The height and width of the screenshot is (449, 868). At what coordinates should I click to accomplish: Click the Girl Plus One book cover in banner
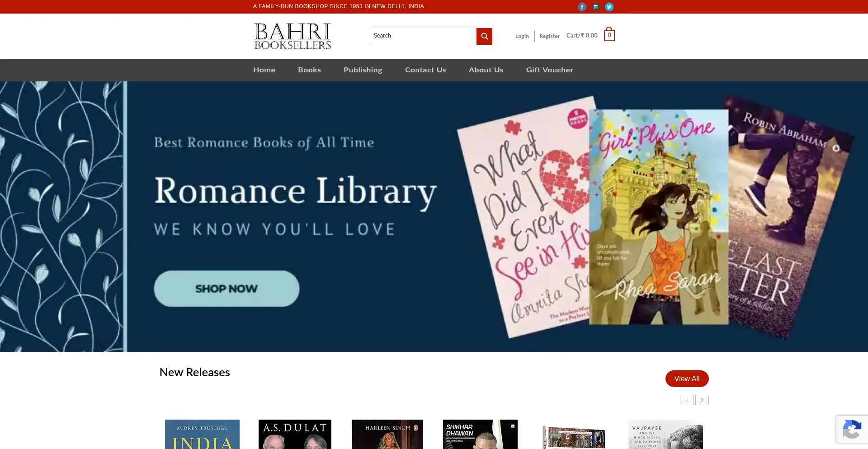pyautogui.click(x=659, y=217)
